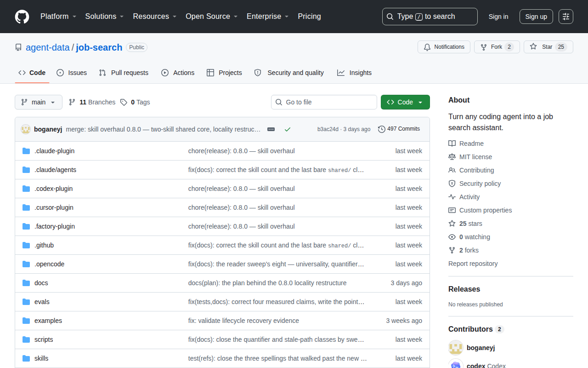Switch to the Issues tab
The image size is (588, 368).
pyautogui.click(x=72, y=73)
